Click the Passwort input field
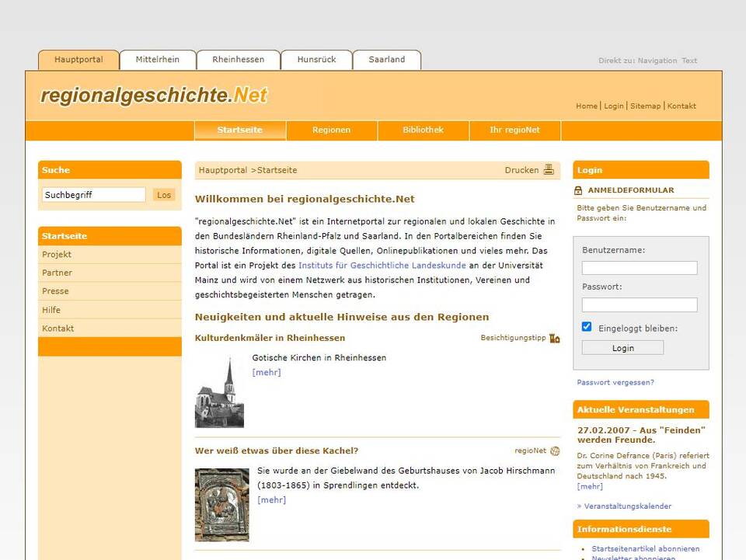 640,304
